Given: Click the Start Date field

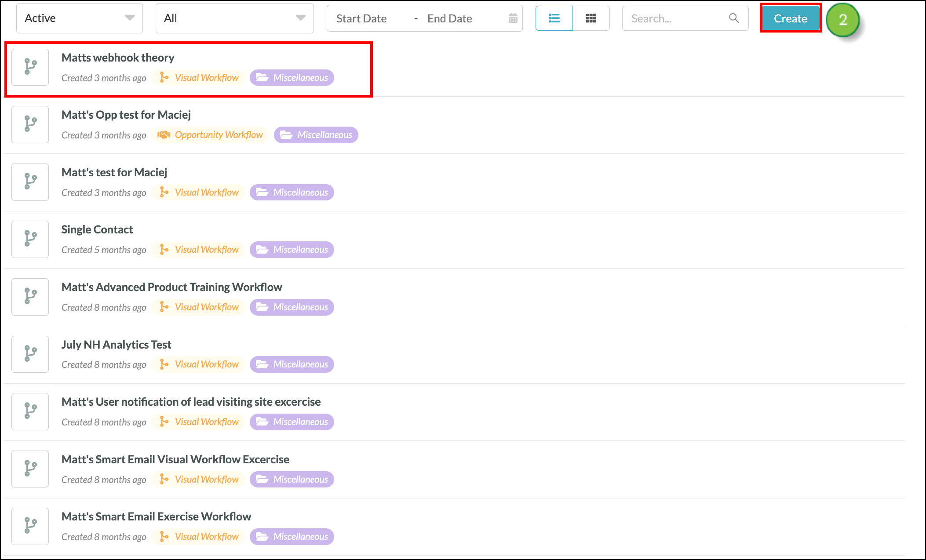Looking at the screenshot, I should [361, 18].
